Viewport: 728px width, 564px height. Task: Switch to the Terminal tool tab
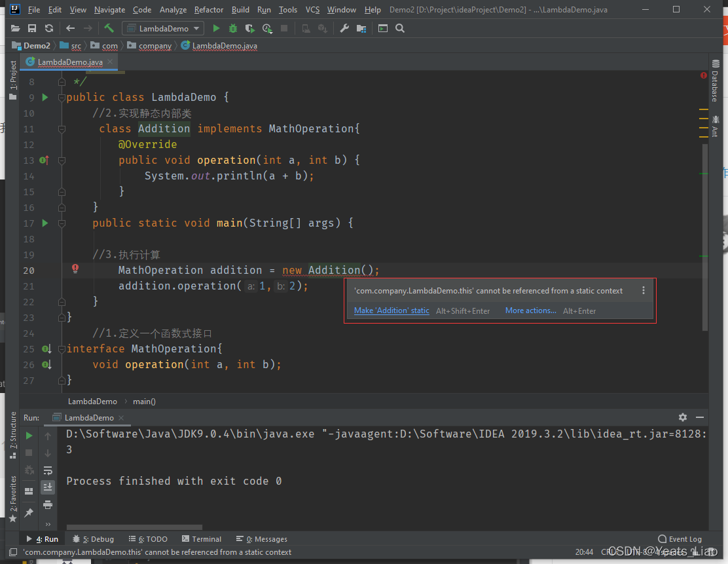[x=202, y=539]
